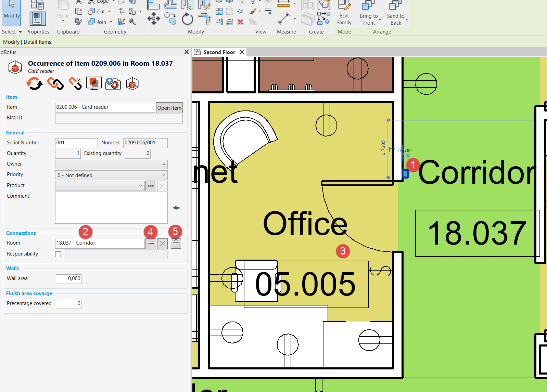Click the lock icon next to Room field
Viewport: 547px width, 392px height.
point(176,244)
